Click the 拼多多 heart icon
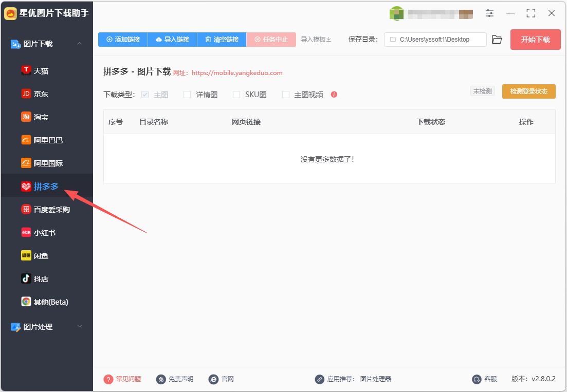 26,186
